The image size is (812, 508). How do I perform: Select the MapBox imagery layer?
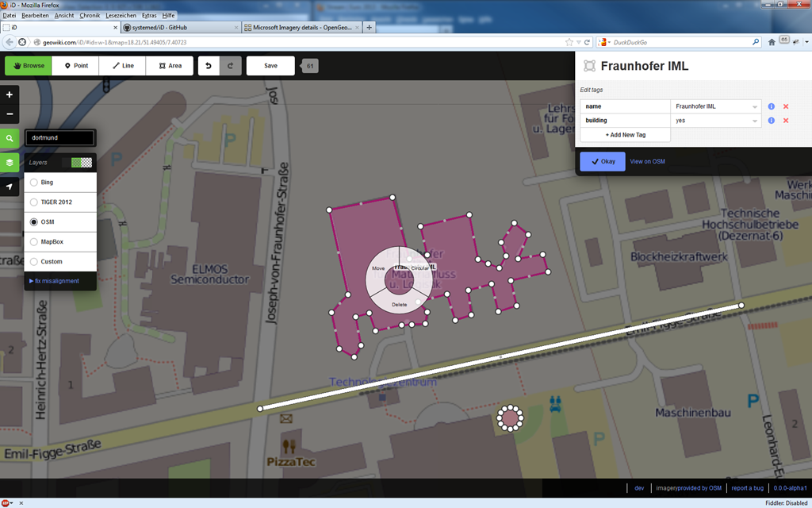coord(60,241)
